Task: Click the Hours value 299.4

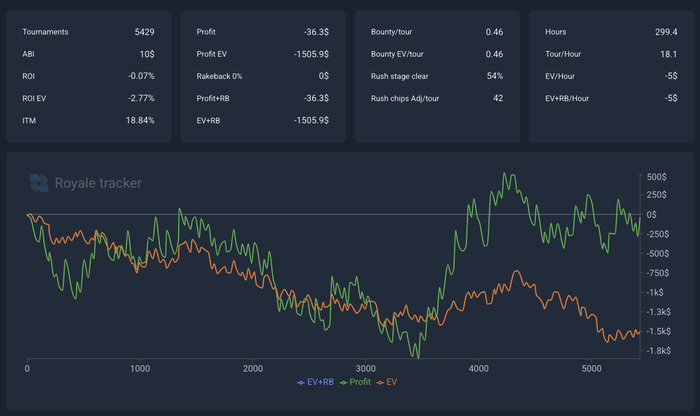Action: pyautogui.click(x=666, y=32)
